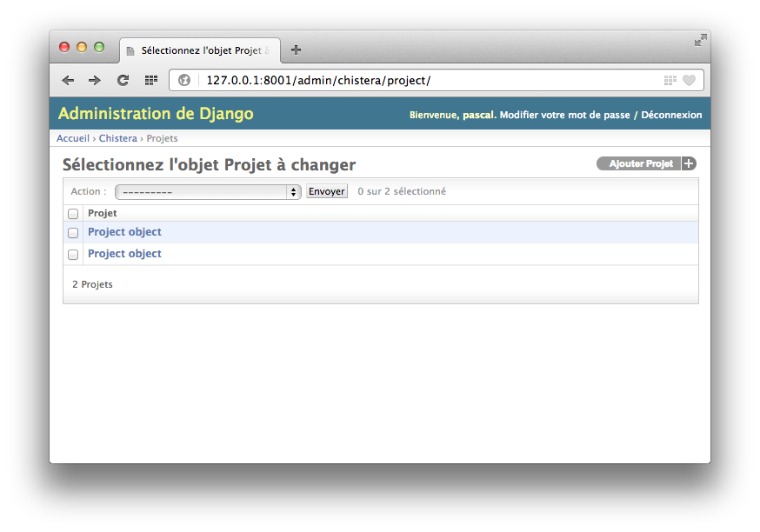Click the globe site info icon
760x532 pixels.
click(184, 81)
